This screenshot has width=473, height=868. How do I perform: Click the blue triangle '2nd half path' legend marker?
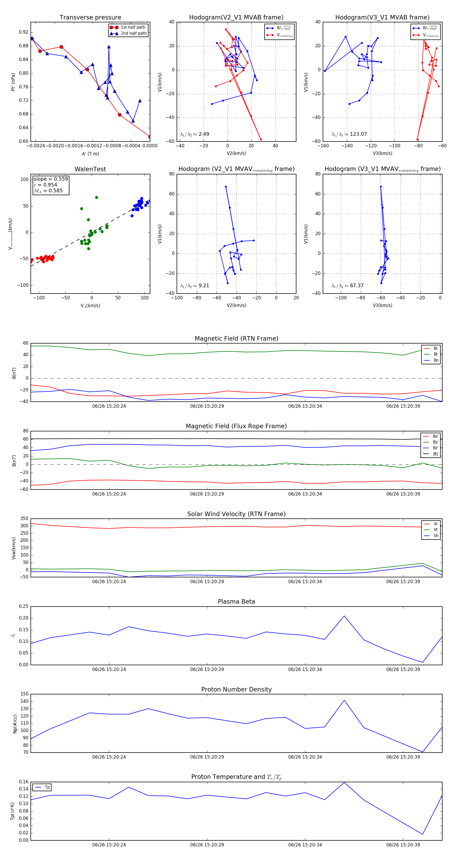114,33
